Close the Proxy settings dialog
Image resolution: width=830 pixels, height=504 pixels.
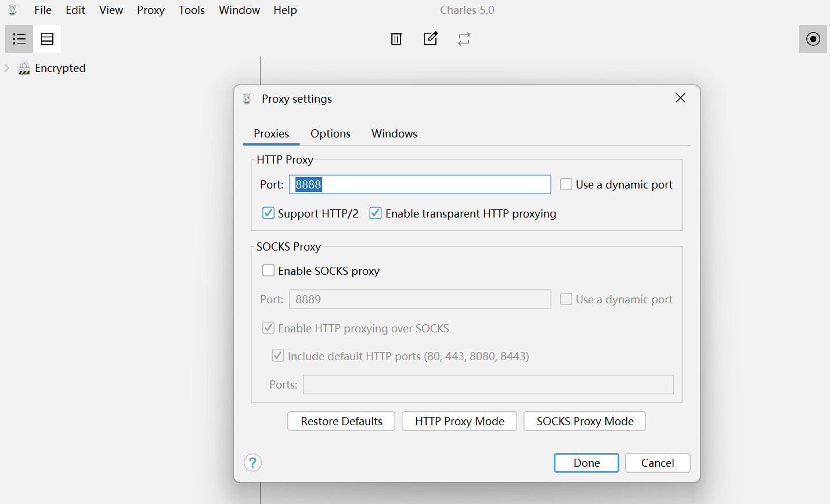(681, 98)
